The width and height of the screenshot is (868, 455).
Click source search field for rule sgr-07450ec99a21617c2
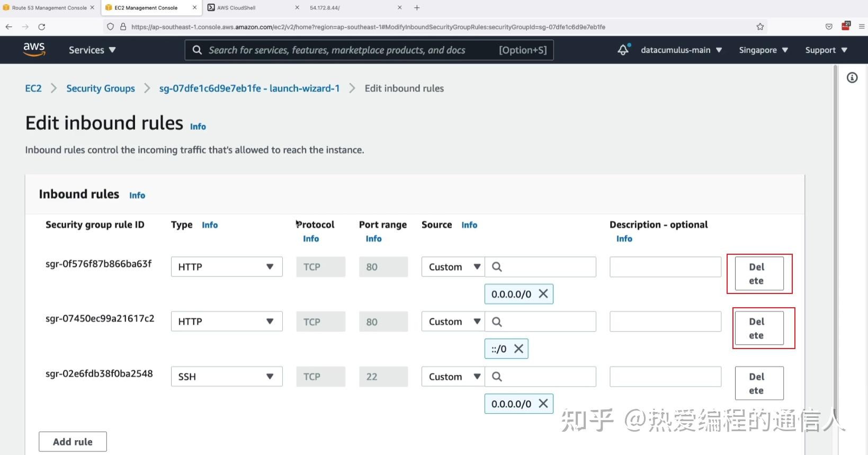[541, 322]
